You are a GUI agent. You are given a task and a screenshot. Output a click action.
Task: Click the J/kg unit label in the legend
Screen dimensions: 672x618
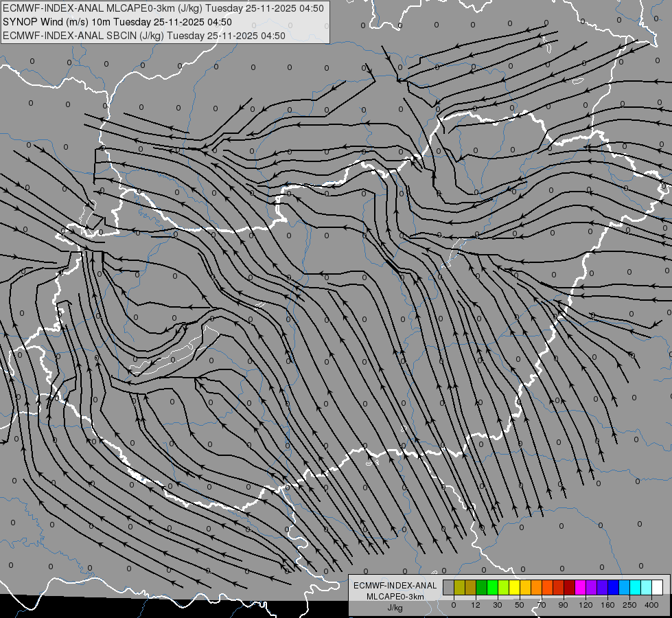coord(395,608)
